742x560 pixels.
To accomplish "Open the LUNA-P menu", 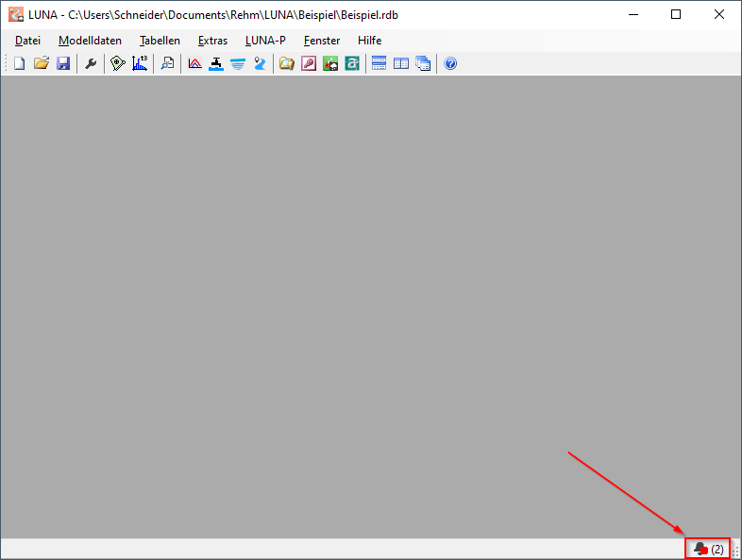I will 265,41.
